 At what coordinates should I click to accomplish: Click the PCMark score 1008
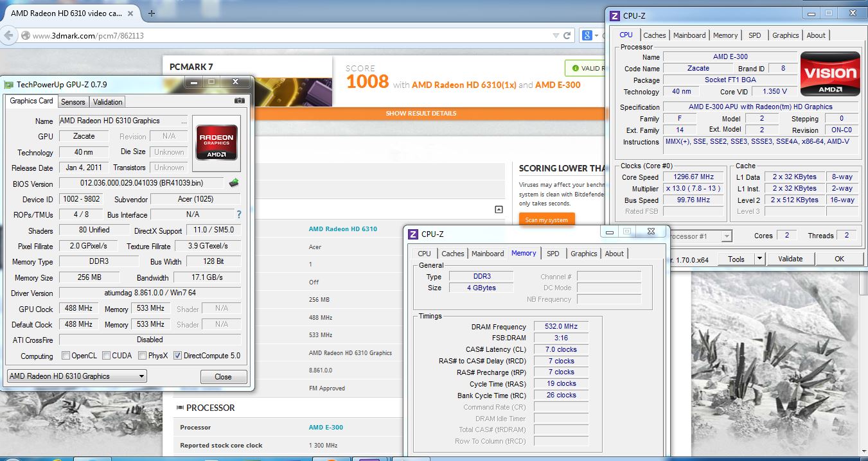(368, 82)
